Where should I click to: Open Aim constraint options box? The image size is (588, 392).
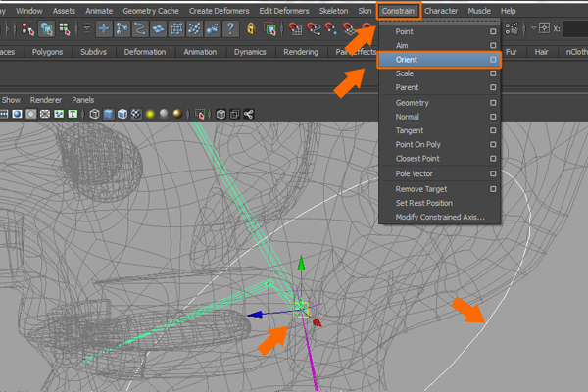[493, 45]
